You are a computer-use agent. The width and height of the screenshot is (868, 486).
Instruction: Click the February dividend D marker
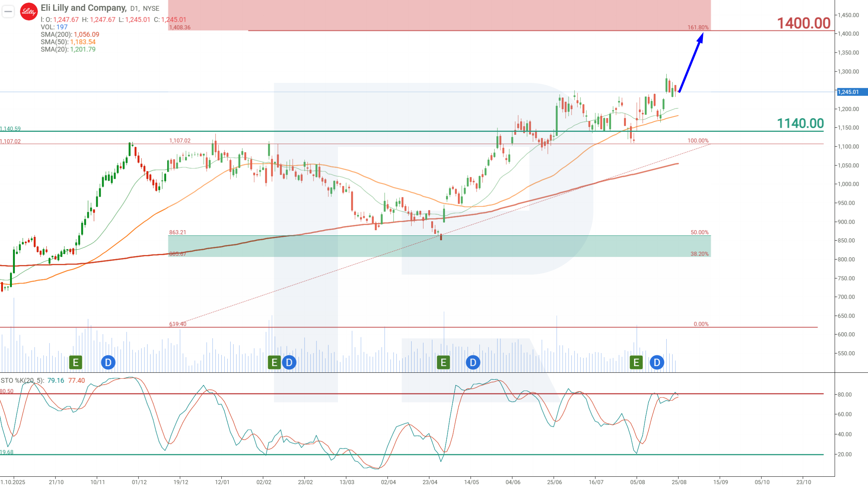coord(289,362)
